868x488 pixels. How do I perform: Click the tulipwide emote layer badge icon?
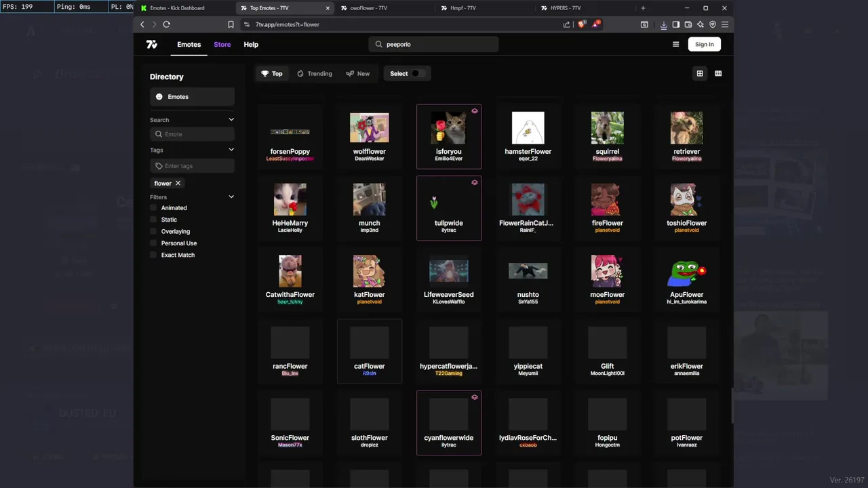[475, 182]
